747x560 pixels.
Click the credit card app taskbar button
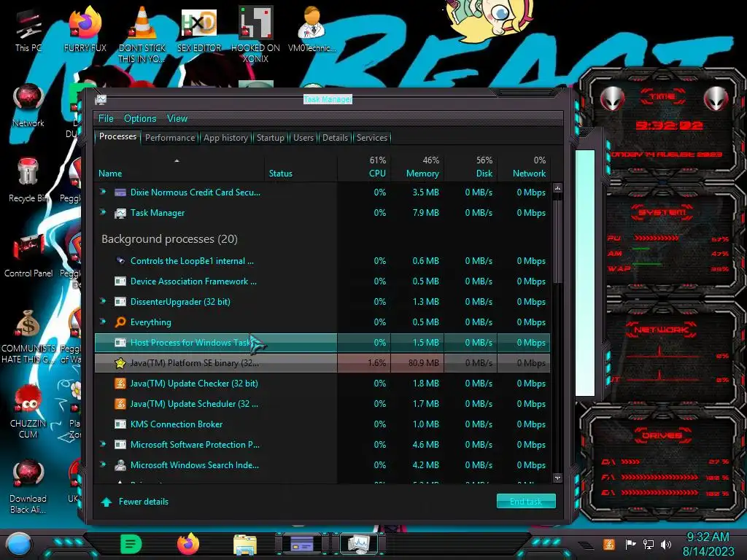coord(302,544)
